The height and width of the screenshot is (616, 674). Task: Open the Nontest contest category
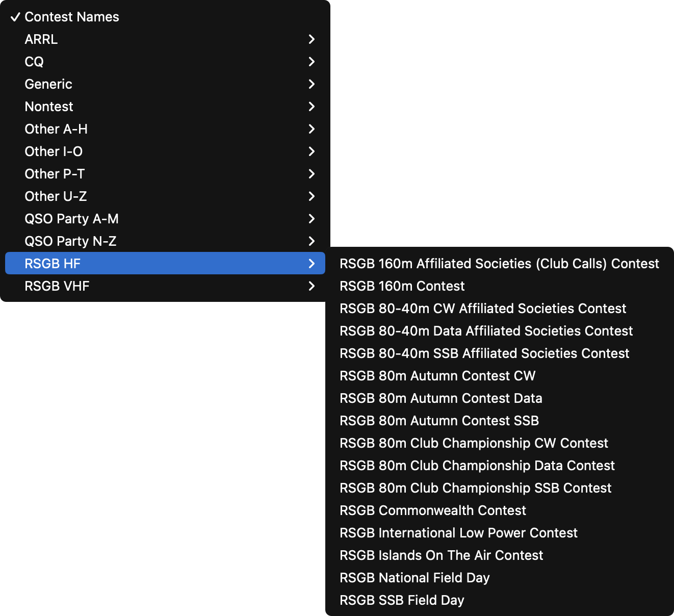(x=165, y=107)
